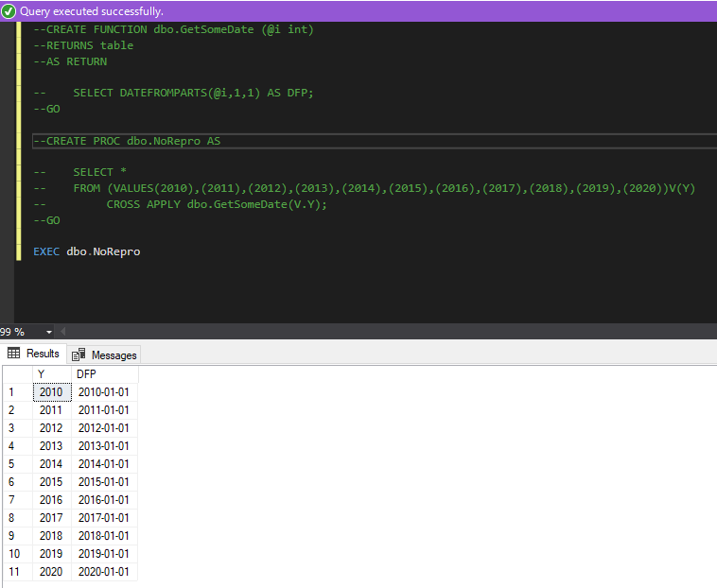The height and width of the screenshot is (588, 717).
Task: Select cell 2016-01-01
Action: tap(105, 500)
